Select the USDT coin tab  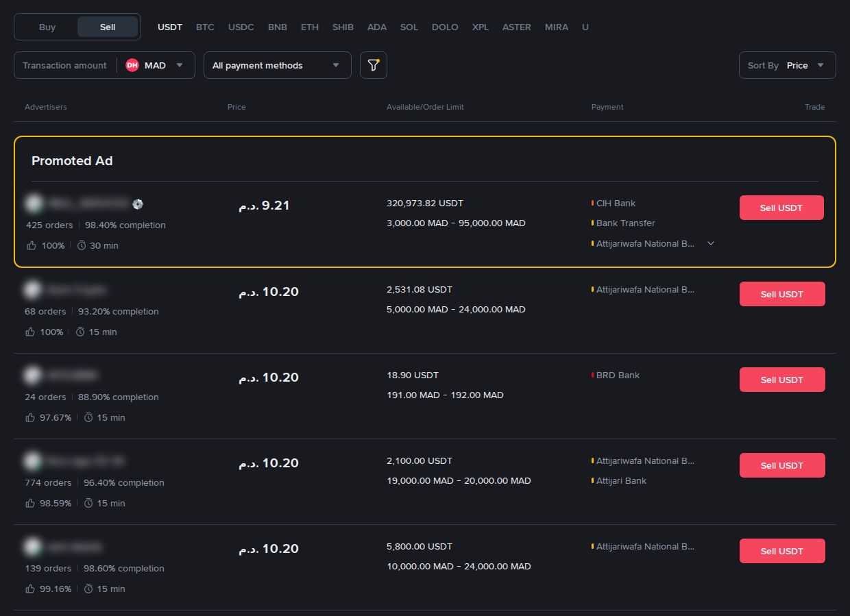pos(170,27)
